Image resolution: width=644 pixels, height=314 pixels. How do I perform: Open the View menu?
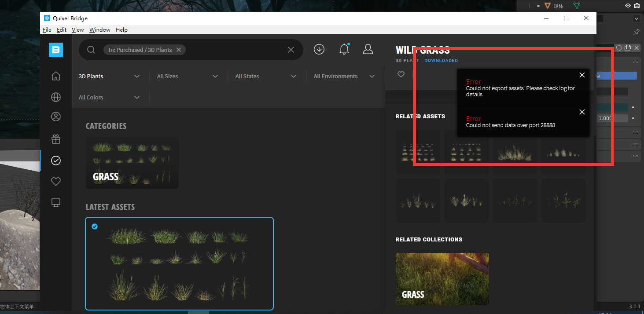pyautogui.click(x=77, y=29)
